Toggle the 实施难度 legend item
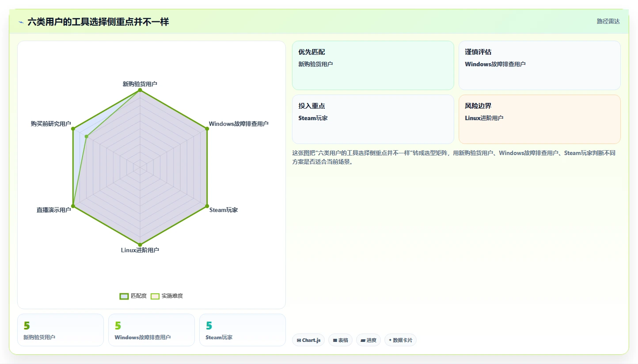The image size is (638, 364). tap(167, 296)
